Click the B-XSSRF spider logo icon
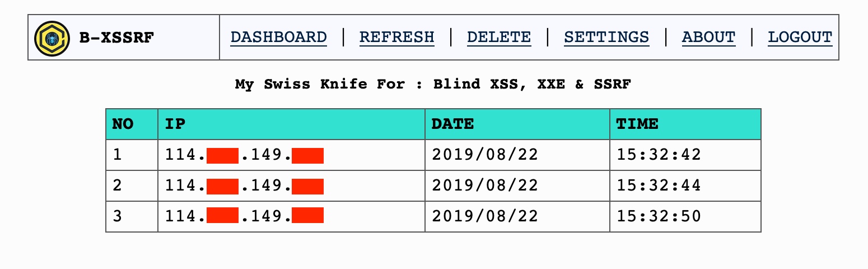 click(52, 39)
